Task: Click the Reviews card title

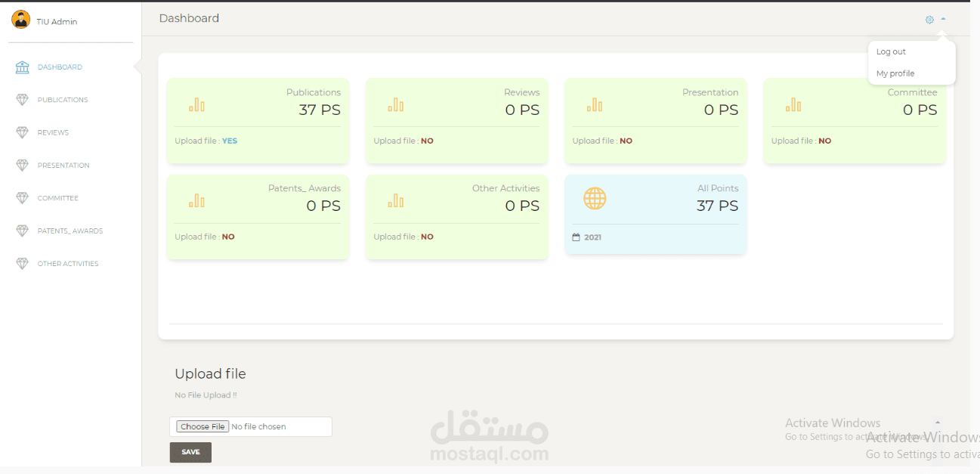Action: pos(522,92)
